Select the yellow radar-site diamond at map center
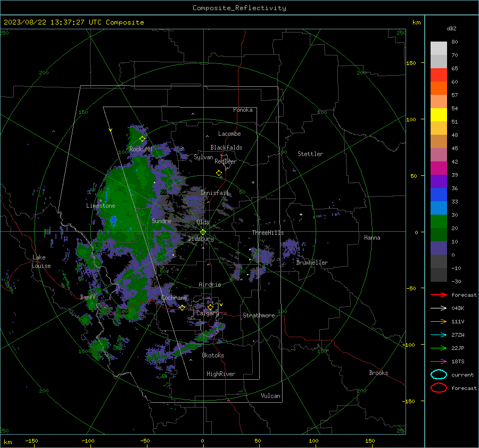The height and width of the screenshot is (448, 479). click(203, 232)
